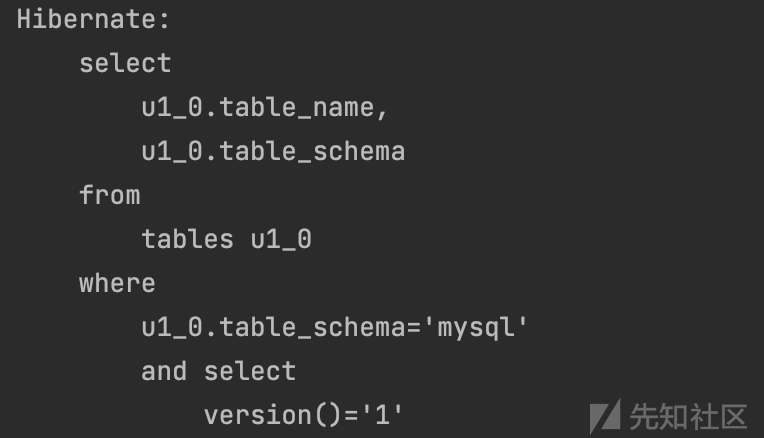Viewport: 764px width, 438px height.
Task: Click u1_0.table_schema in the where condition
Action: pos(273,327)
